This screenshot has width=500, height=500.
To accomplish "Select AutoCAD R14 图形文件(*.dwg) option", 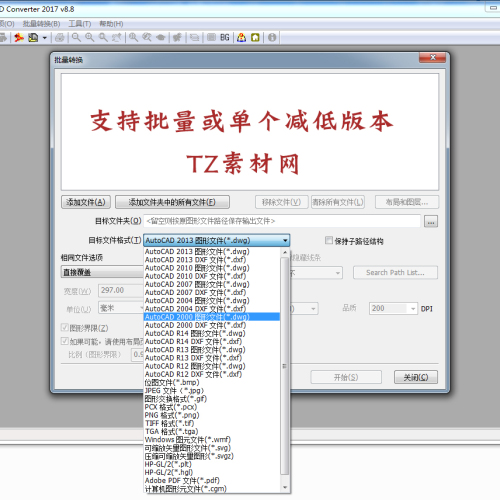I will pos(212,333).
